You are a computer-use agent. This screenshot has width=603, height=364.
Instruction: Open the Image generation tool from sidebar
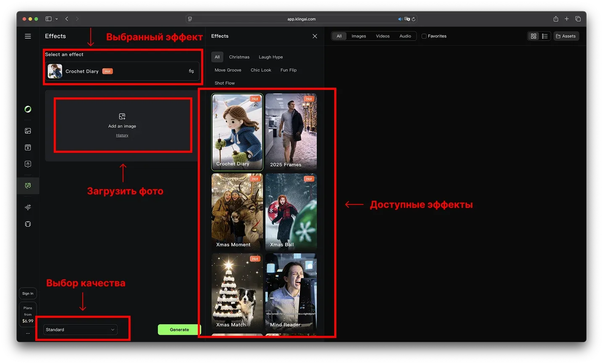28,131
